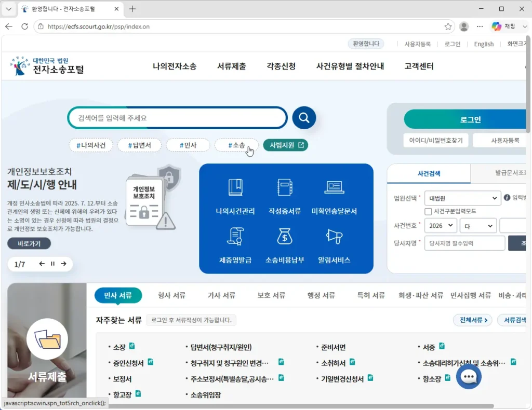Open 각종신청 menu
Image resolution: width=532 pixels, height=410 pixels.
(x=281, y=66)
